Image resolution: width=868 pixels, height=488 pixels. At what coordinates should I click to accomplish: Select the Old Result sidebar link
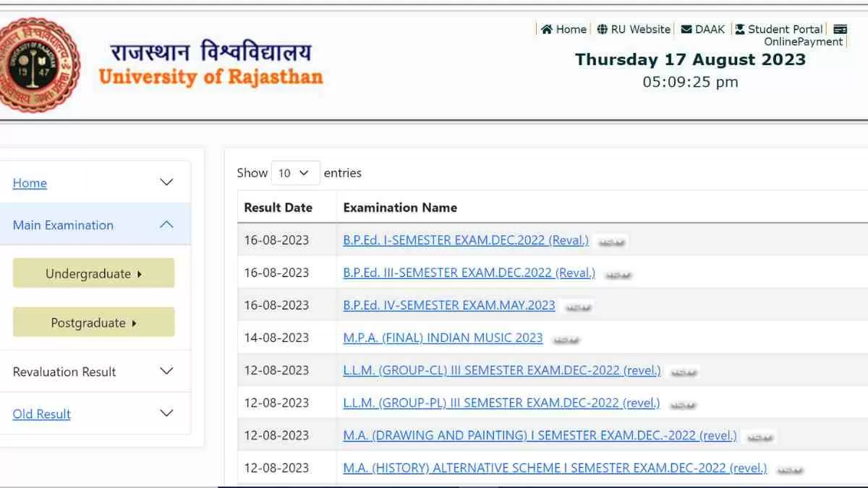tap(41, 414)
